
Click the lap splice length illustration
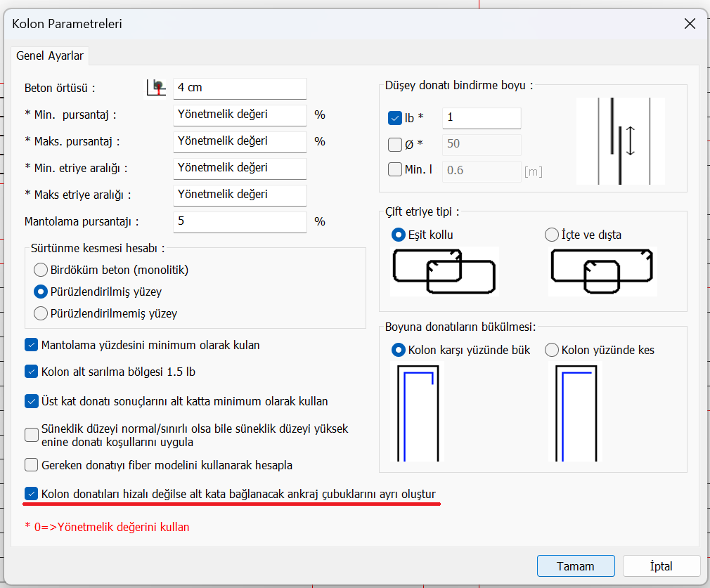620,141
